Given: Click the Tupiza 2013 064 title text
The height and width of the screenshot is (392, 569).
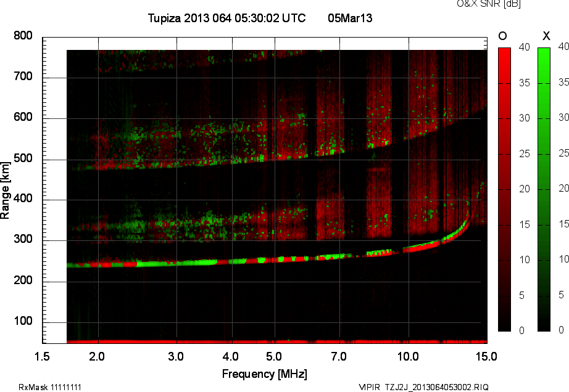Looking at the screenshot, I should point(227,18).
